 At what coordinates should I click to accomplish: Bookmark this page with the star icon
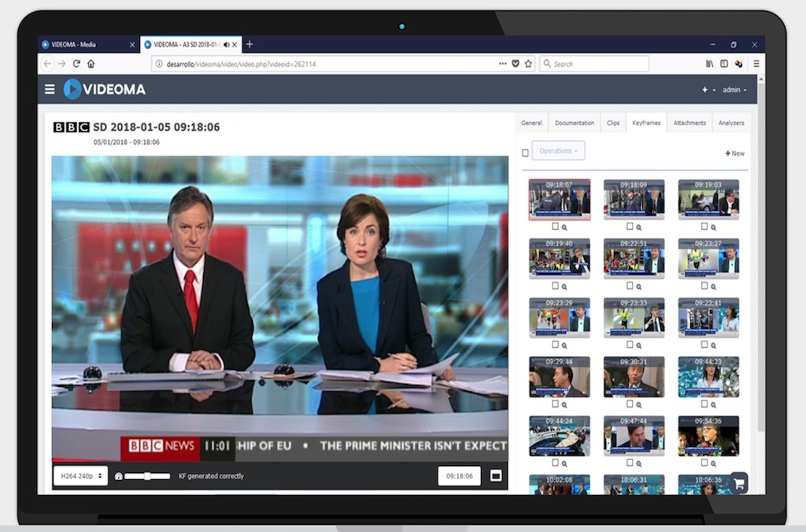click(x=528, y=64)
